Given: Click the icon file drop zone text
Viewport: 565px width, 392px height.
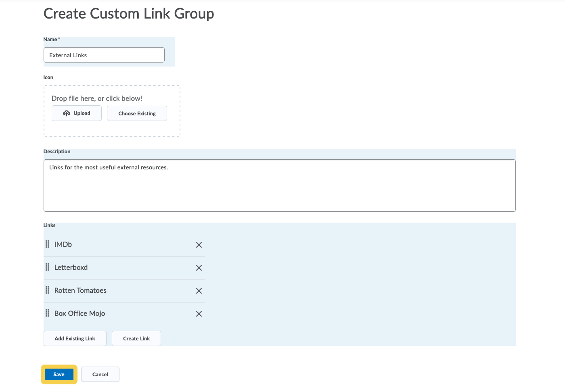Looking at the screenshot, I should (x=97, y=98).
